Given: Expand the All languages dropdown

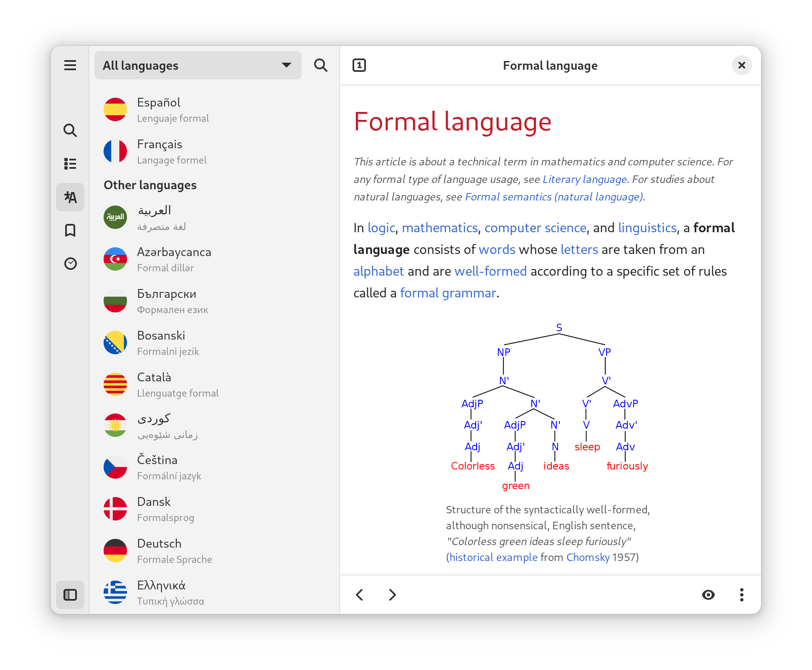Looking at the screenshot, I should pyautogui.click(x=198, y=65).
